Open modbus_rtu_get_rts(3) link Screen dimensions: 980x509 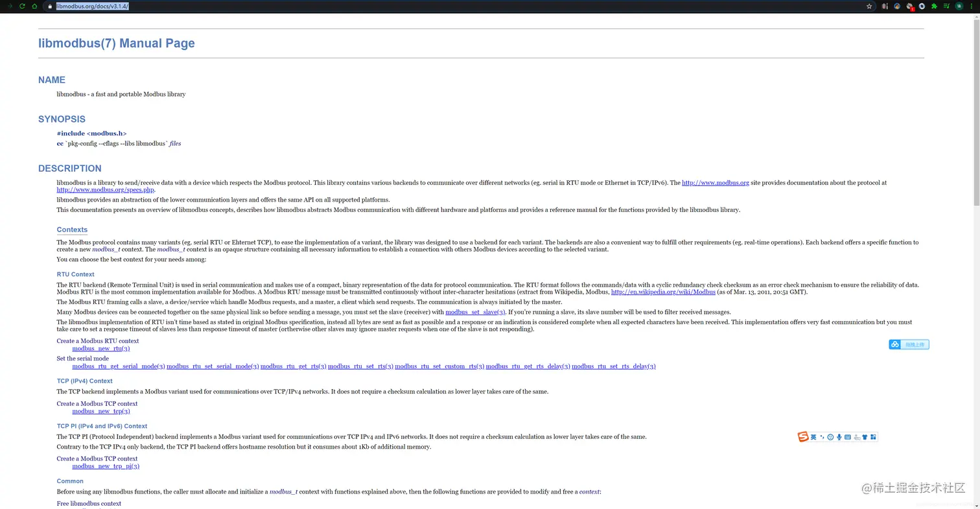click(x=293, y=366)
